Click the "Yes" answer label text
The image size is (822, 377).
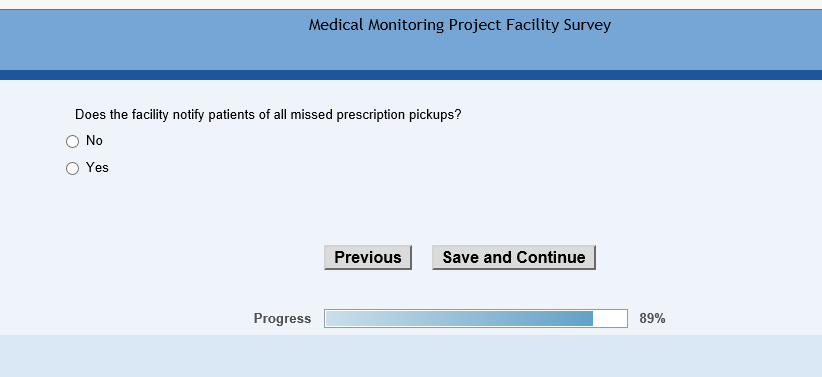[x=98, y=167]
